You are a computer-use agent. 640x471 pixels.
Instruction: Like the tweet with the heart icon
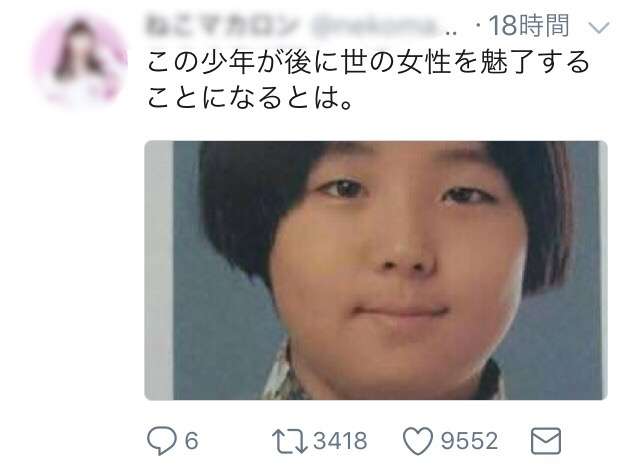(418, 441)
